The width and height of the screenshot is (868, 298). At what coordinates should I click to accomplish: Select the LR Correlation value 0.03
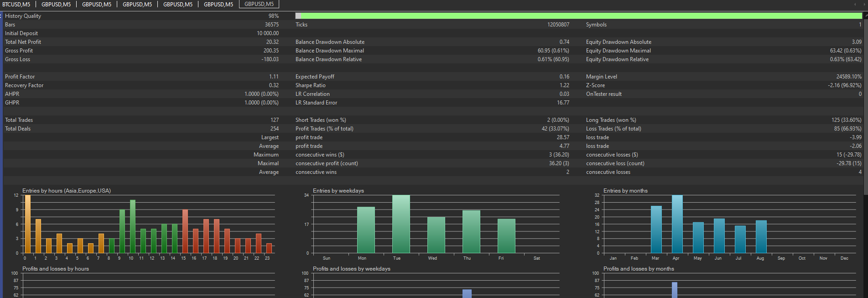click(564, 94)
